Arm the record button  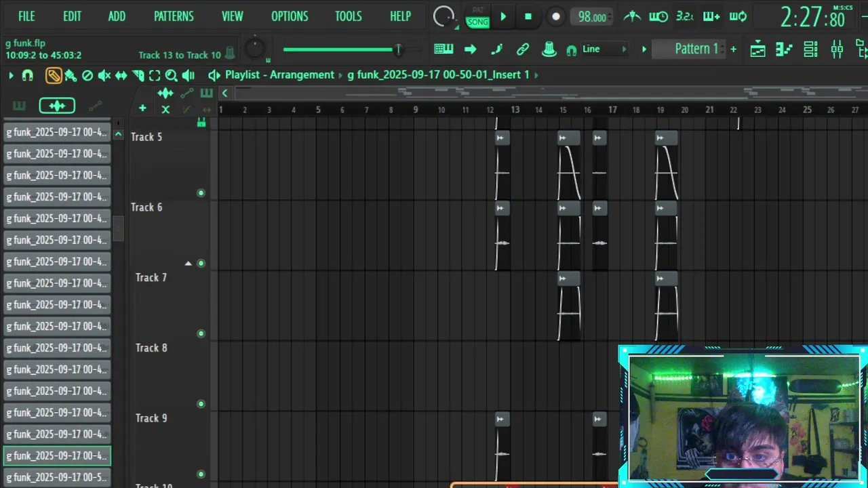point(555,17)
